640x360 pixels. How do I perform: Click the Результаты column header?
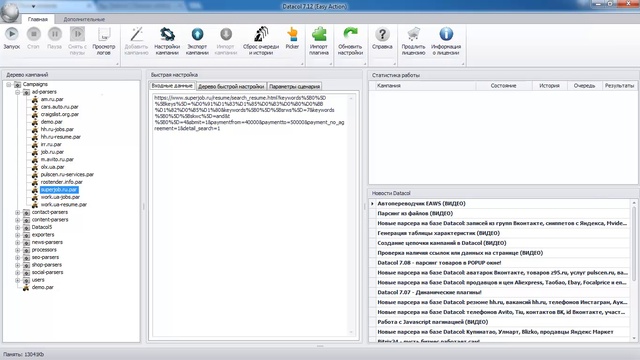point(620,86)
